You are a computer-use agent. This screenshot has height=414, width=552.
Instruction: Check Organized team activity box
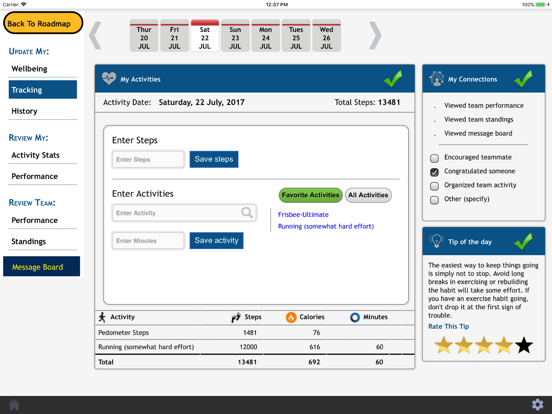434,186
